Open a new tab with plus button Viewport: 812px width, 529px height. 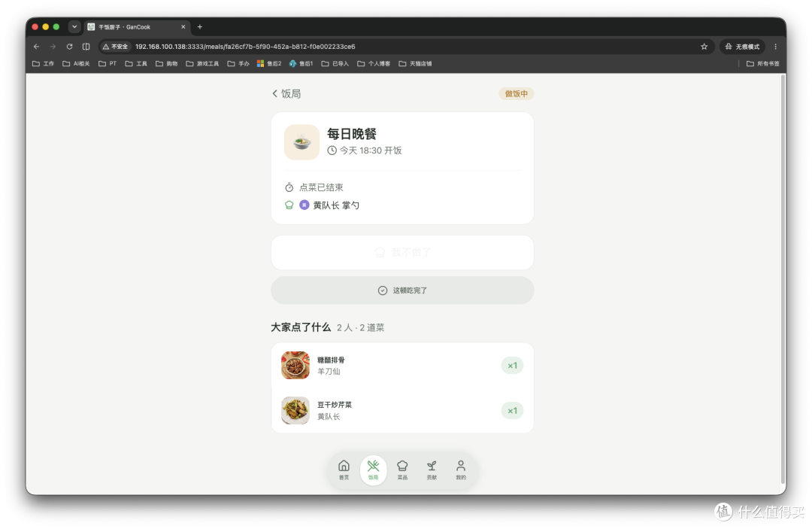(x=200, y=27)
